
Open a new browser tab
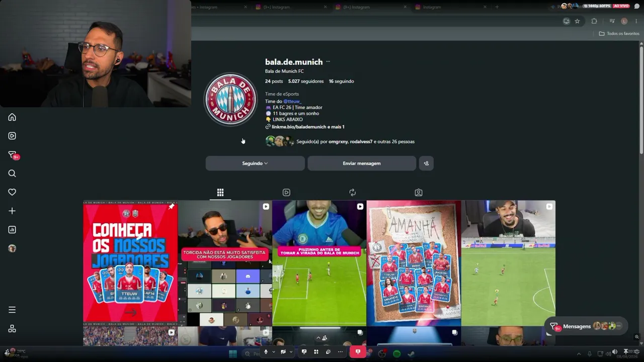point(497,7)
